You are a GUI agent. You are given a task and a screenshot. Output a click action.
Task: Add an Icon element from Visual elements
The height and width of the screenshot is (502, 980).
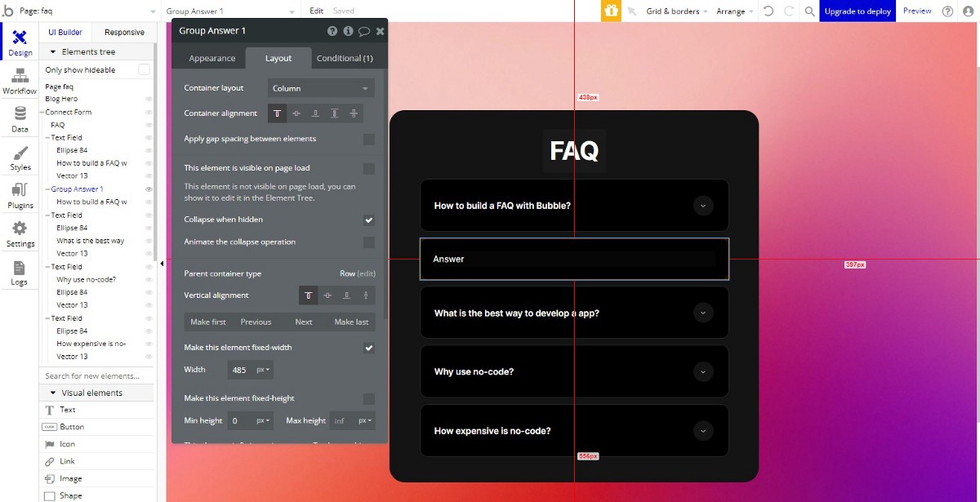click(97, 444)
